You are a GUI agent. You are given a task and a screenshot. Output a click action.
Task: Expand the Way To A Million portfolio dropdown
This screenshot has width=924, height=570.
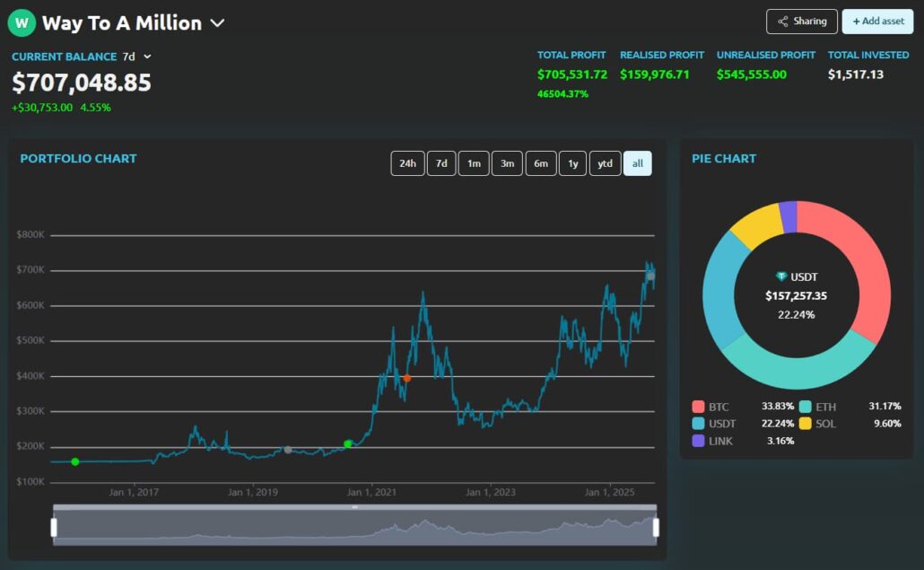pyautogui.click(x=217, y=23)
